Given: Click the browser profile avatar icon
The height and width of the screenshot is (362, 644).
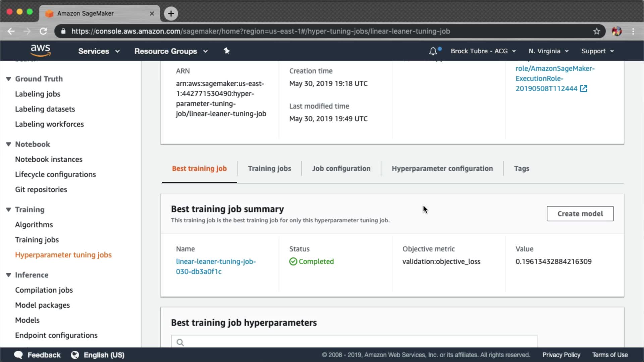Looking at the screenshot, I should (x=616, y=32).
